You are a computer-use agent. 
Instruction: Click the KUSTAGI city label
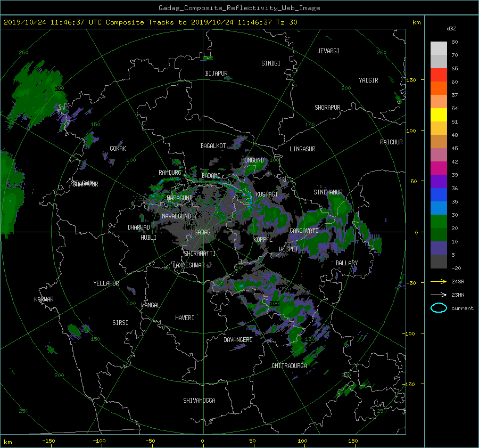point(267,194)
